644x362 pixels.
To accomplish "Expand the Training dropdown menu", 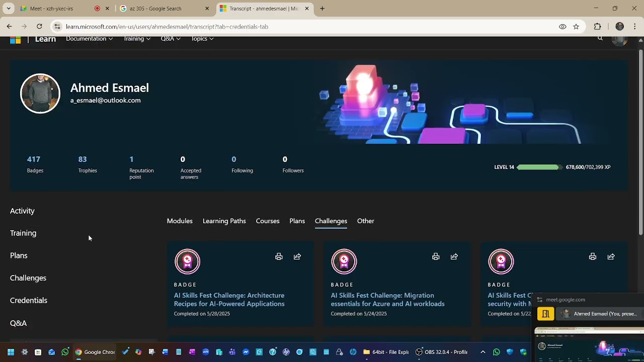I will pyautogui.click(x=137, y=39).
